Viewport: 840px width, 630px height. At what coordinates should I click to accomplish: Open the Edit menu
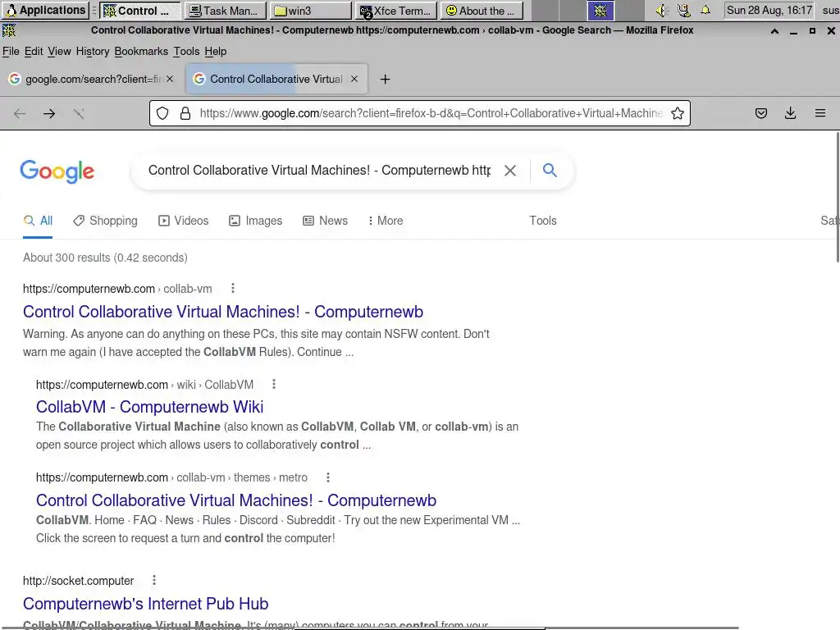(x=33, y=52)
